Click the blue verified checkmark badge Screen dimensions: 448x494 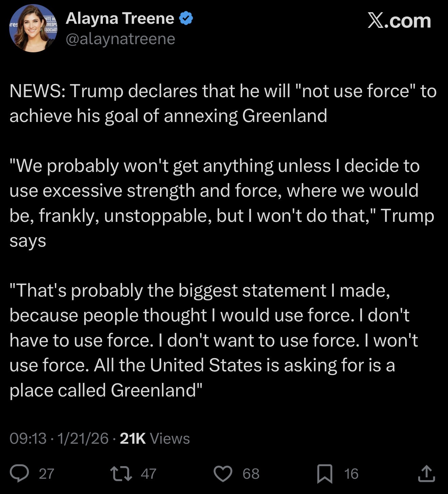186,18
